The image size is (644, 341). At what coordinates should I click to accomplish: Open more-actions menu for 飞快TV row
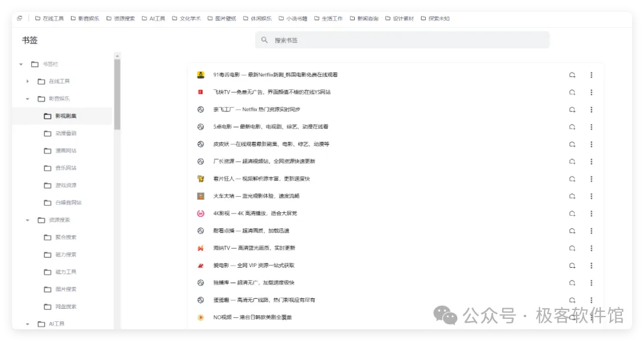tap(592, 92)
